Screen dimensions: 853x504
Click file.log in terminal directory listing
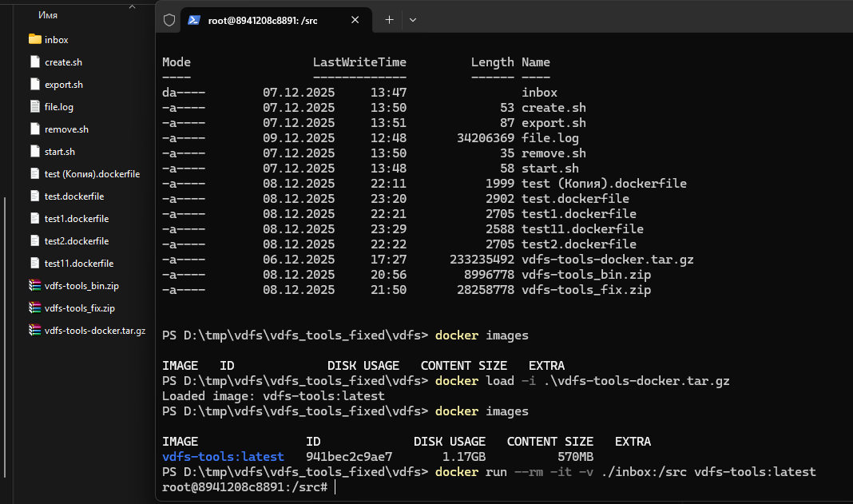[550, 138]
